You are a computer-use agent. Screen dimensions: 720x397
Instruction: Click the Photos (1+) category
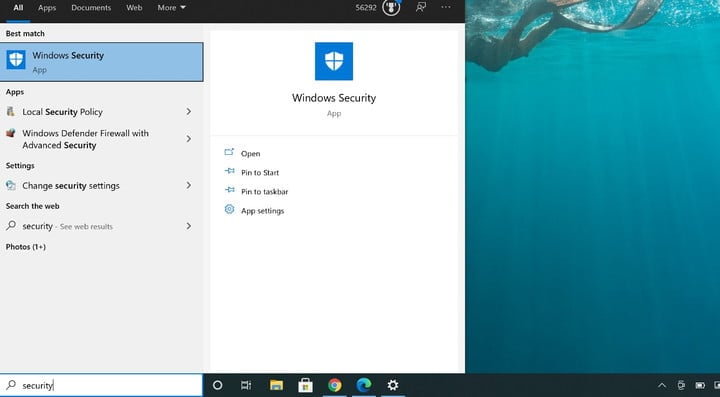[x=26, y=247]
